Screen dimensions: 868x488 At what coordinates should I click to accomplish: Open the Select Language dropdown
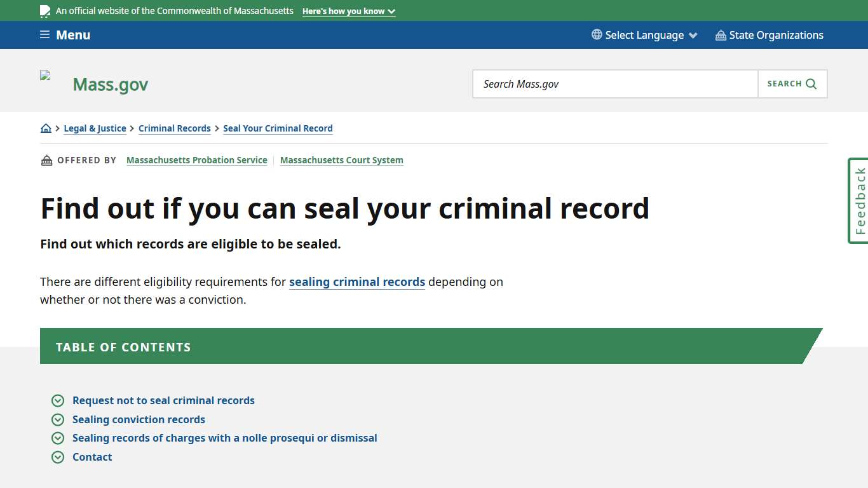644,35
